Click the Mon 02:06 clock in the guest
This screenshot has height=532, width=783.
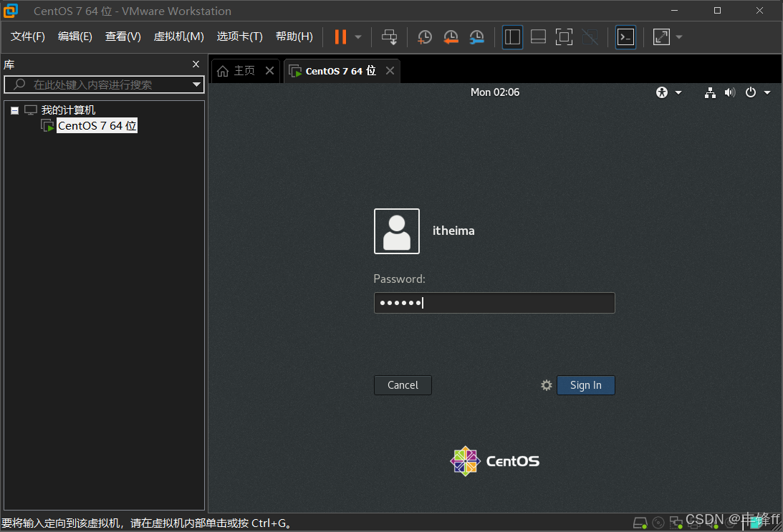coord(495,92)
